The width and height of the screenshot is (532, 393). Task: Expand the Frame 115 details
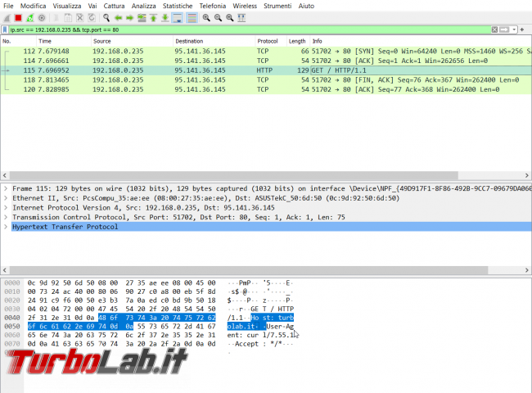pos(6,188)
